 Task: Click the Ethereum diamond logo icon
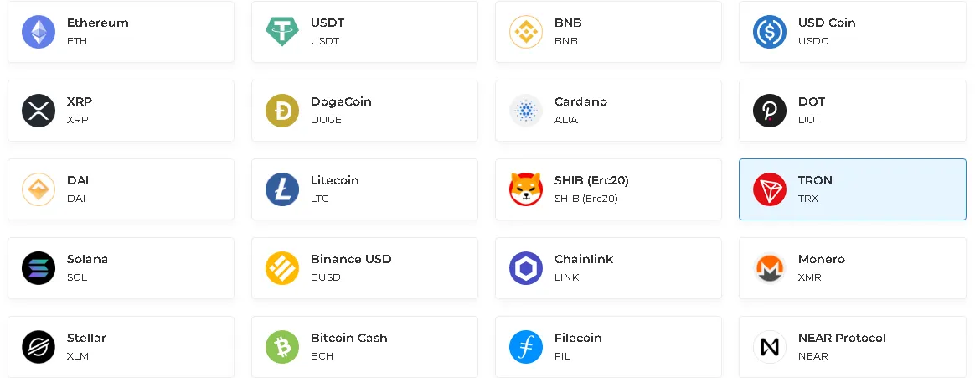click(39, 32)
